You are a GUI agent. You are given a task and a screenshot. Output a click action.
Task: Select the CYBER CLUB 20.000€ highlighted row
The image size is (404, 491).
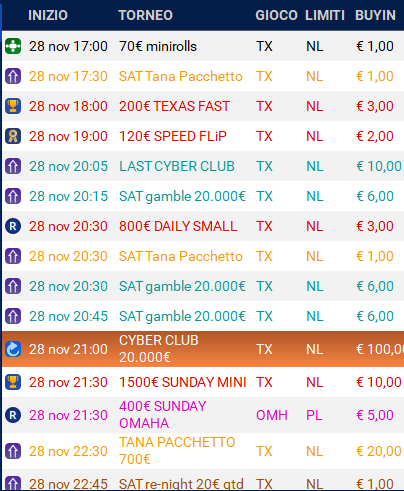click(203, 349)
